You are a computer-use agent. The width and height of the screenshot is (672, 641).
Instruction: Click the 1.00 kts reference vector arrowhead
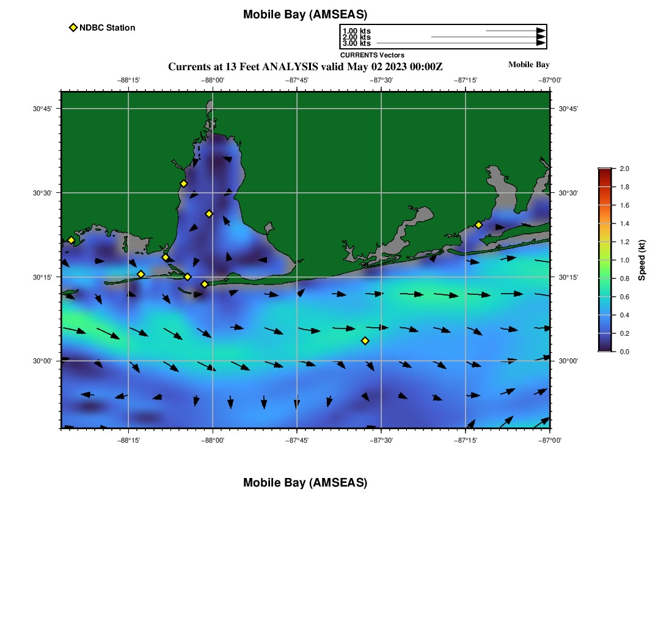[541, 31]
